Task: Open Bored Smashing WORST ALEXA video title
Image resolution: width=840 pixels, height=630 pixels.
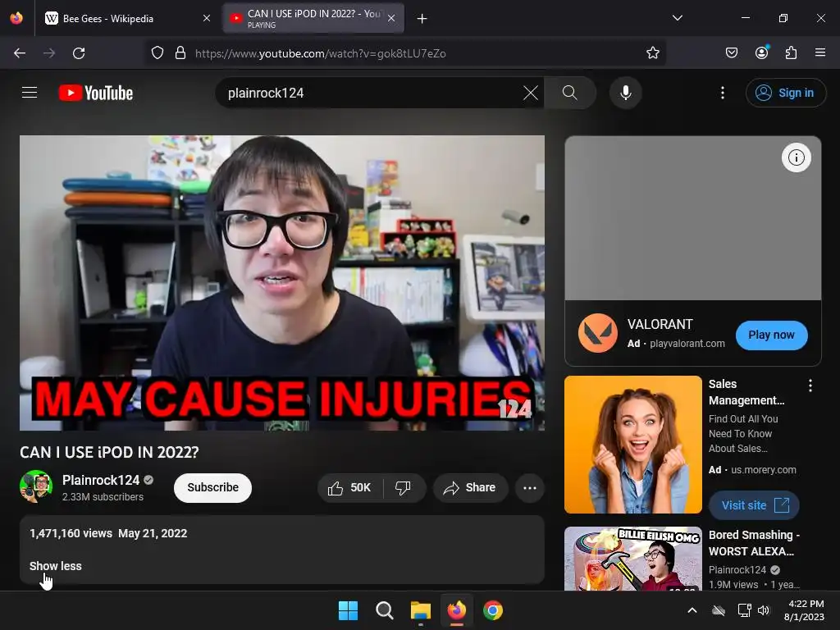Action: tap(754, 543)
